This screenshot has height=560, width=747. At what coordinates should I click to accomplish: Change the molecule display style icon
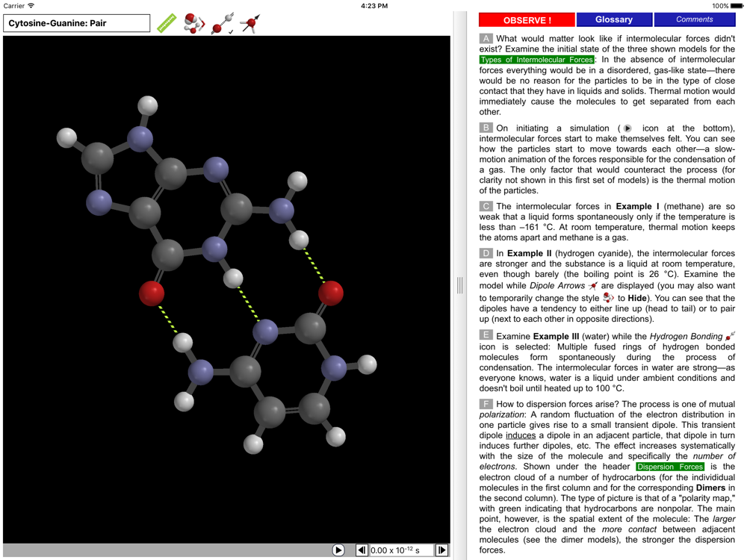(194, 22)
